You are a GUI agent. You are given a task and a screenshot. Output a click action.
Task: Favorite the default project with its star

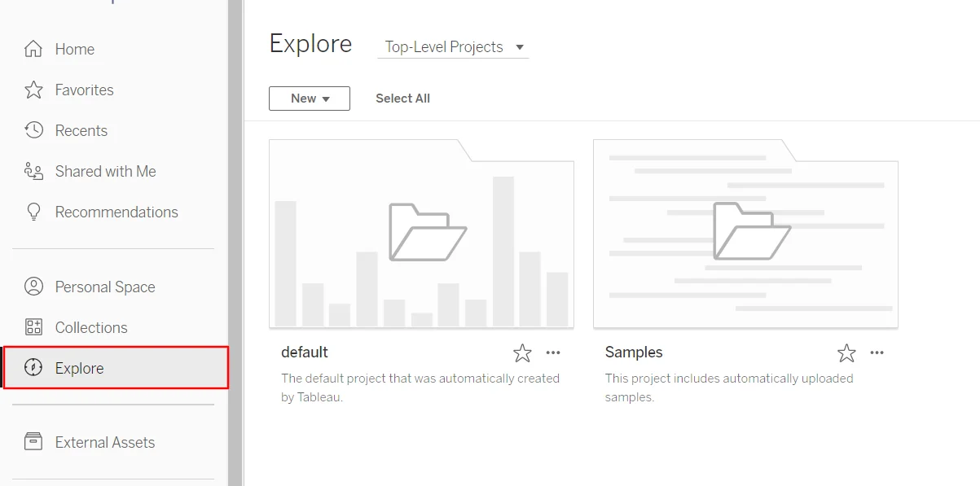point(522,352)
